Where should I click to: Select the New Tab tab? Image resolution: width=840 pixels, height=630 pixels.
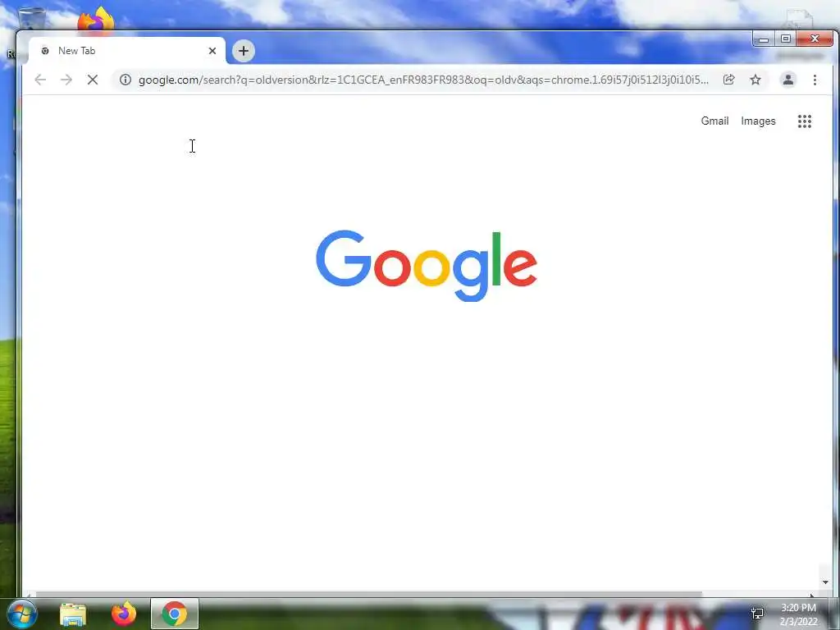coord(127,51)
